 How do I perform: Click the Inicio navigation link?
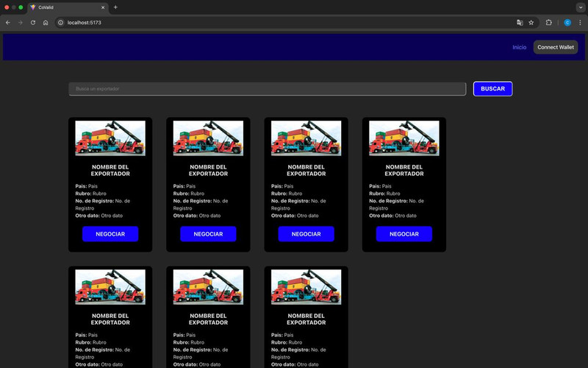(520, 47)
